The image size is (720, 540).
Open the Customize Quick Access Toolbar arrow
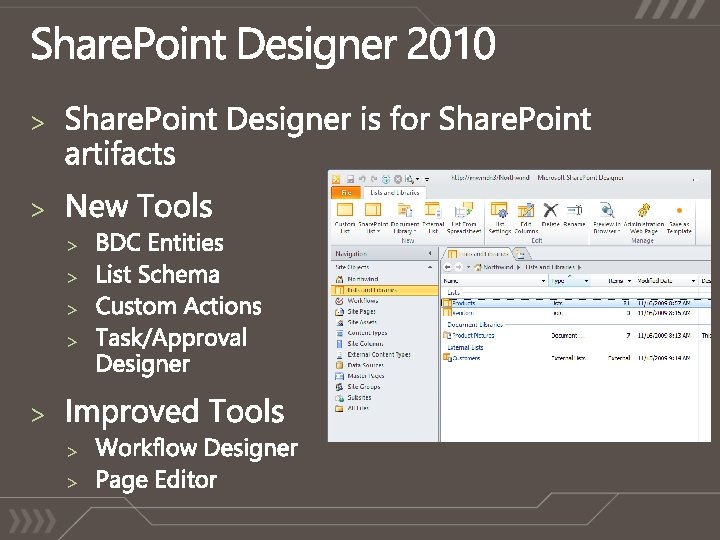click(x=427, y=179)
